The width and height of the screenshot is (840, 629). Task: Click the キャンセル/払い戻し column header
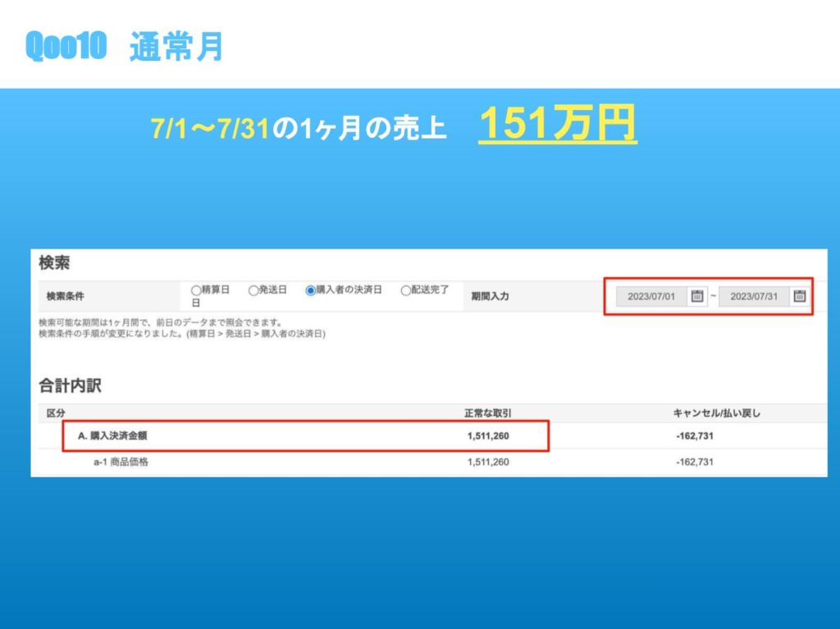pyautogui.click(x=716, y=413)
